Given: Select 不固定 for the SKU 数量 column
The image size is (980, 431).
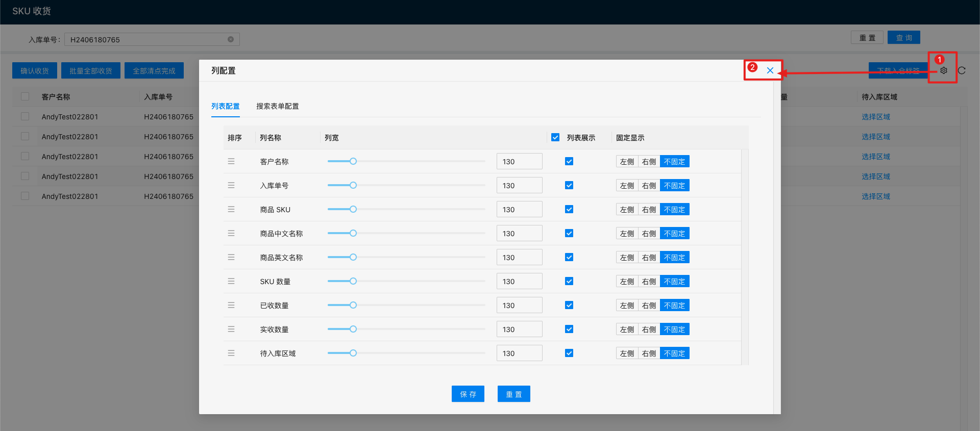Looking at the screenshot, I should (x=674, y=282).
